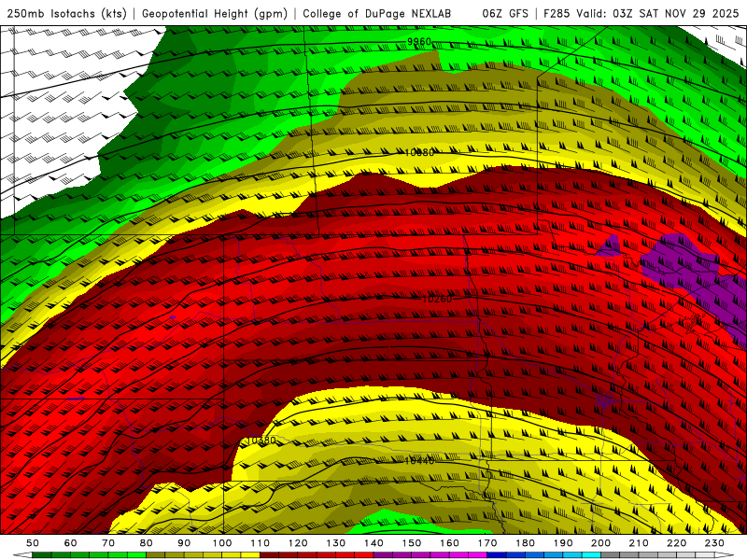The height and width of the screenshot is (560, 747).
Task: Click the 100 value on the color scale
Action: (x=222, y=543)
